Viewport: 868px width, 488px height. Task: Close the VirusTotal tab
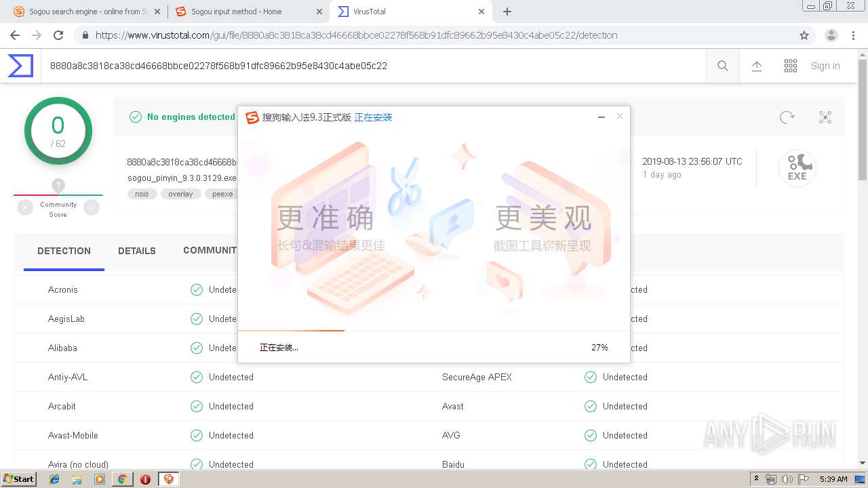(x=481, y=12)
